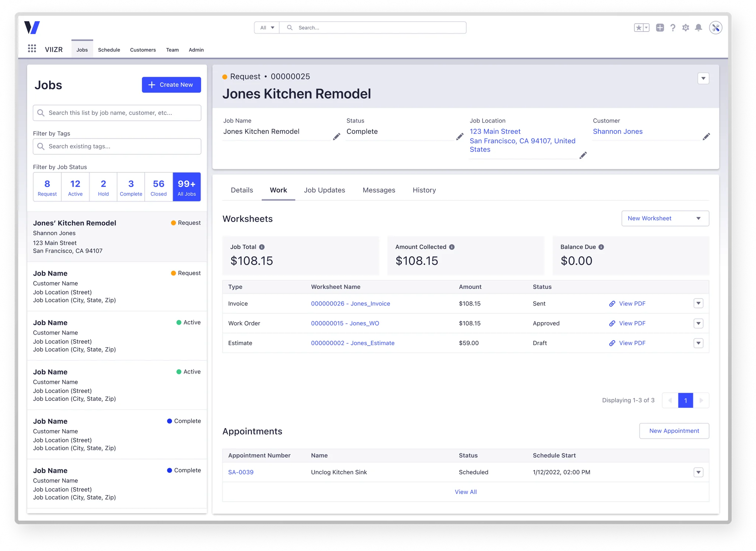Click the help question mark icon
Screen dimensions: 756x551
pyautogui.click(x=673, y=28)
